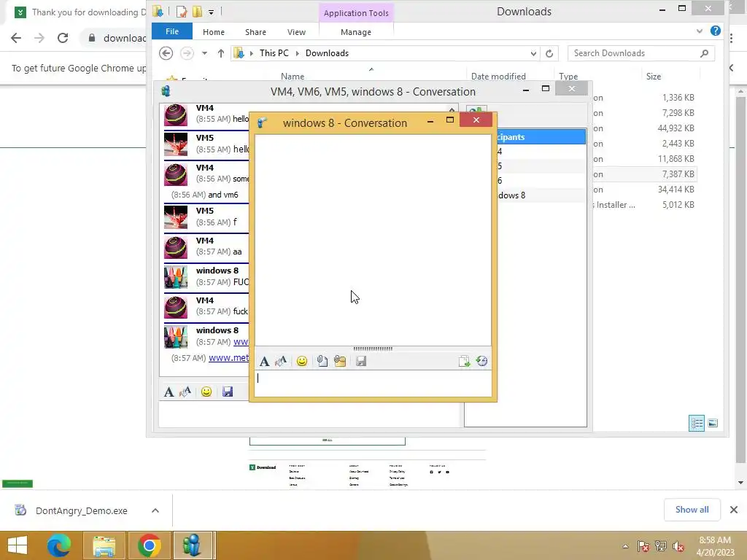Click Properties icon in Quick Access Toolbar
Image resolution: width=747 pixels, height=560 pixels.
[181, 12]
